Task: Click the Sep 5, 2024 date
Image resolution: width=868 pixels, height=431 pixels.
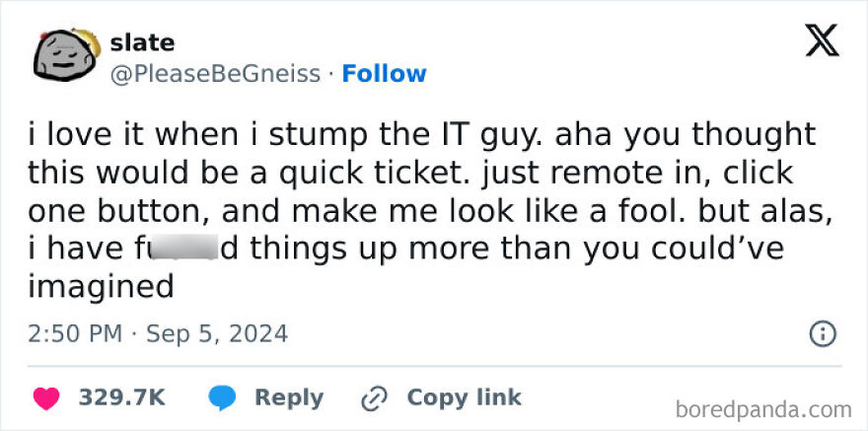Action: (217, 334)
